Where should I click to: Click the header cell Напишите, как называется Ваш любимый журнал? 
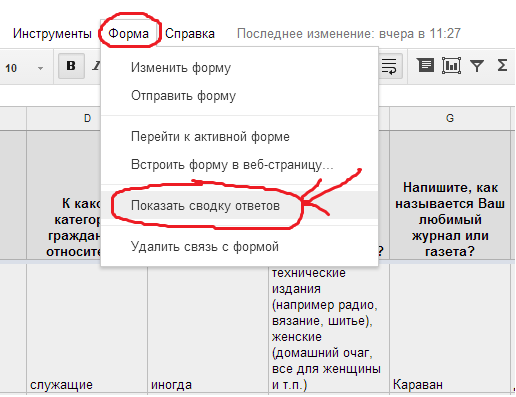450,195
